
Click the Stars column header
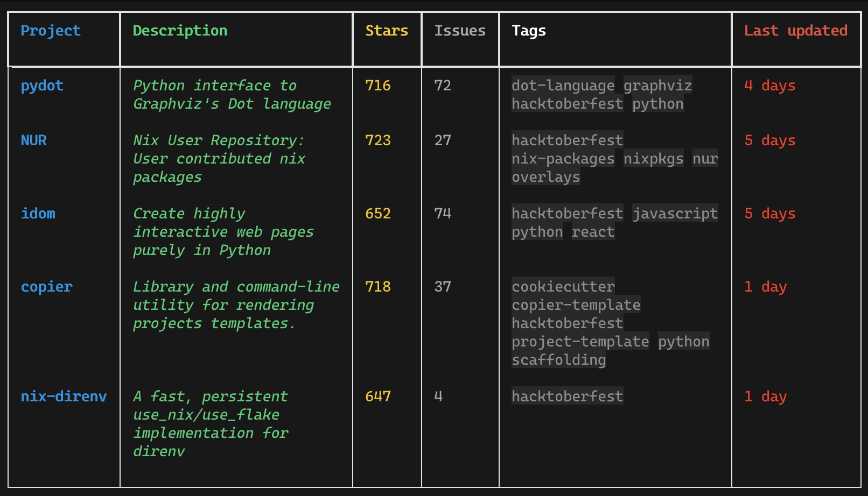[x=387, y=31]
